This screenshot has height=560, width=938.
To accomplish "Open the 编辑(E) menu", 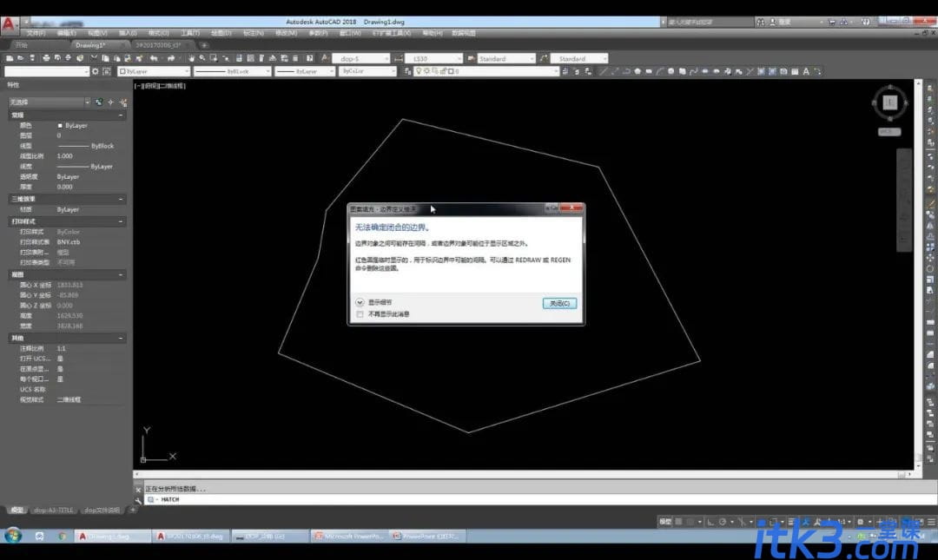I will (x=66, y=33).
